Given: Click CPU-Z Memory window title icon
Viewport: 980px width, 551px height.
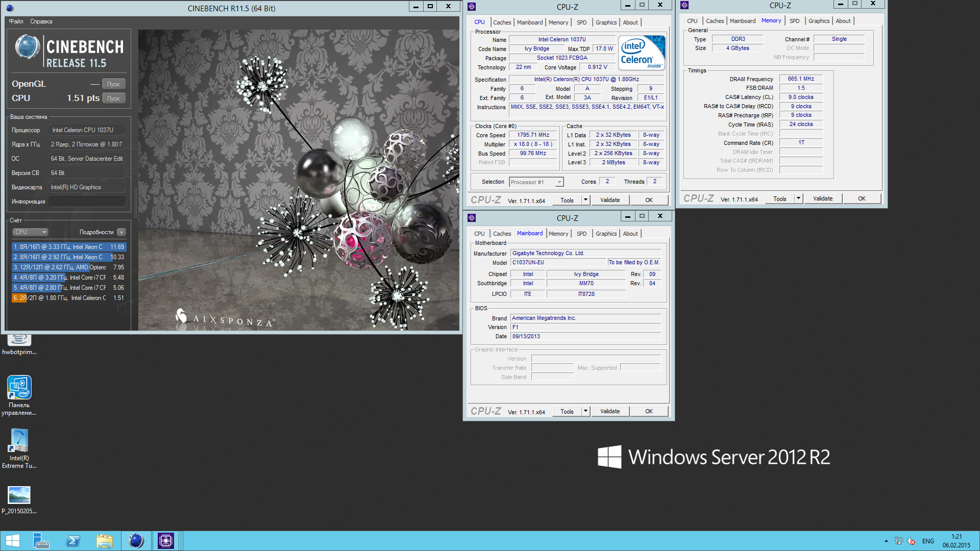Looking at the screenshot, I should pos(684,5).
